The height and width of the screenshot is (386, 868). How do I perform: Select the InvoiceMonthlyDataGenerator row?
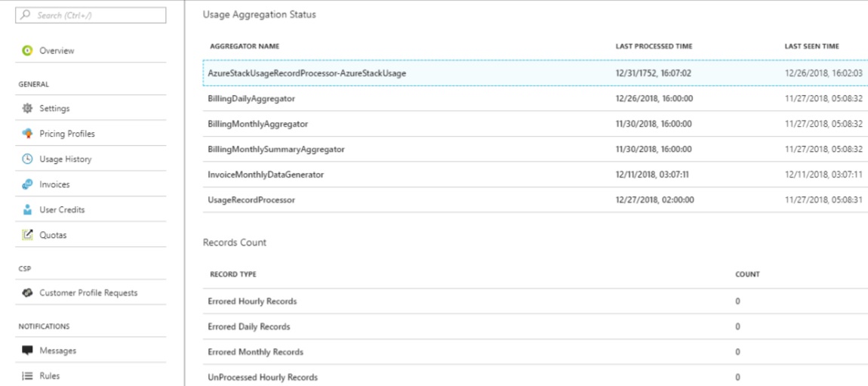pyautogui.click(x=535, y=174)
